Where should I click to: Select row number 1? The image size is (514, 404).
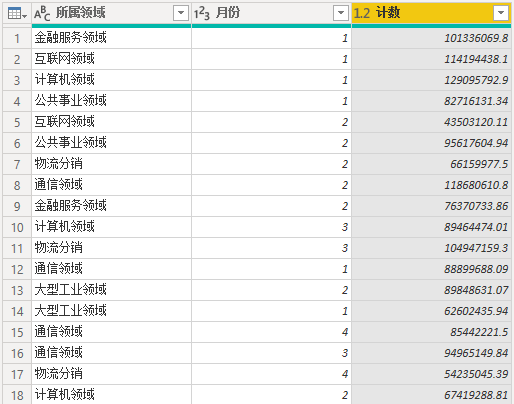[17, 38]
